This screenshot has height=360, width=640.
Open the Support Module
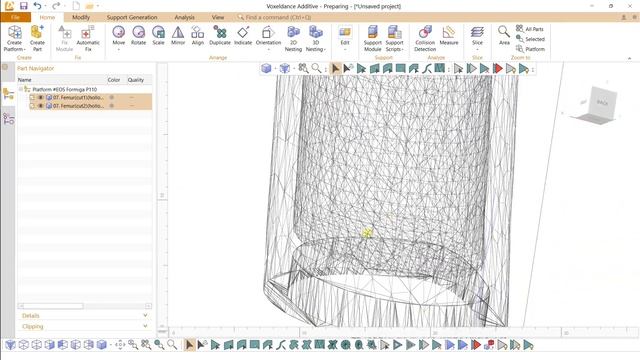pyautogui.click(x=372, y=38)
